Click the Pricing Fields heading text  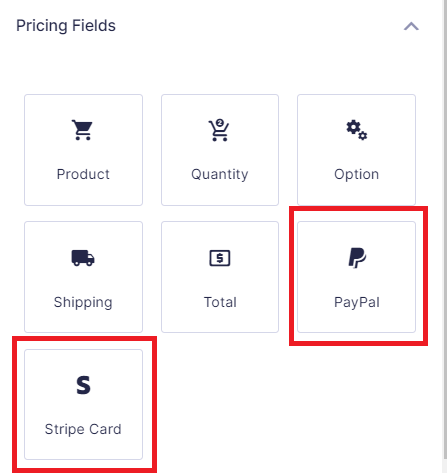(66, 26)
